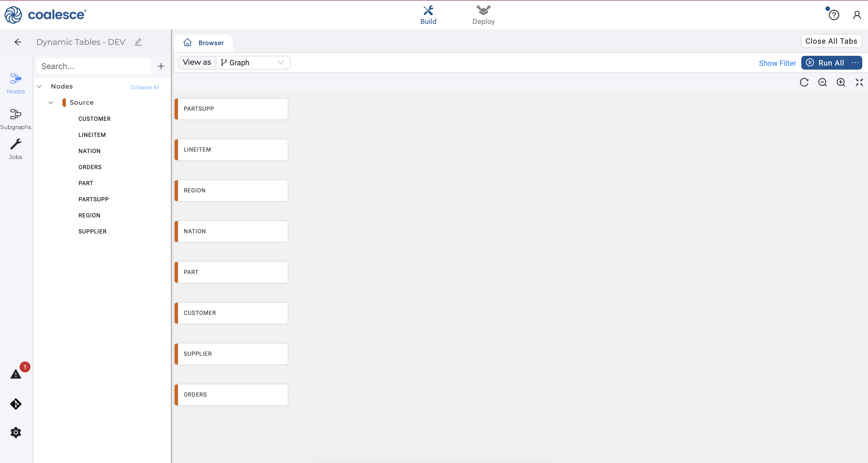The image size is (868, 463).
Task: Open the Git version control icon
Action: [x=16, y=404]
